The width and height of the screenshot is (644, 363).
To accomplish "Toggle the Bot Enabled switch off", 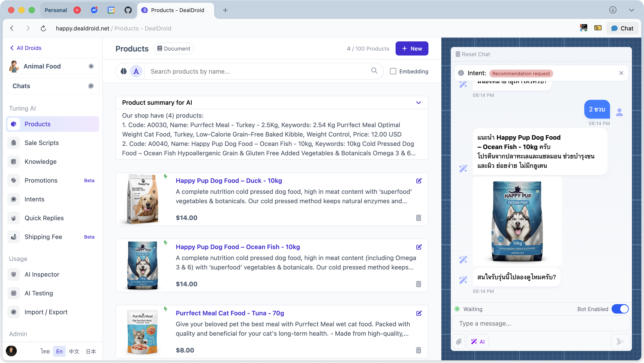I will (x=620, y=309).
